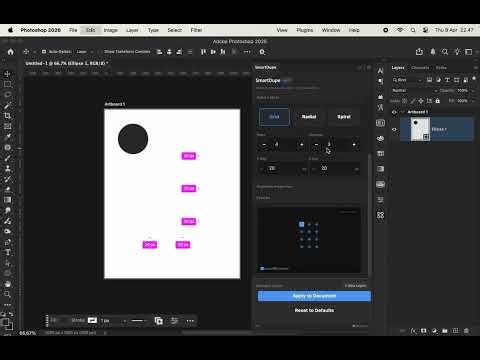Open the notifications bell icon
480x360 pixels.
[x=433, y=52]
